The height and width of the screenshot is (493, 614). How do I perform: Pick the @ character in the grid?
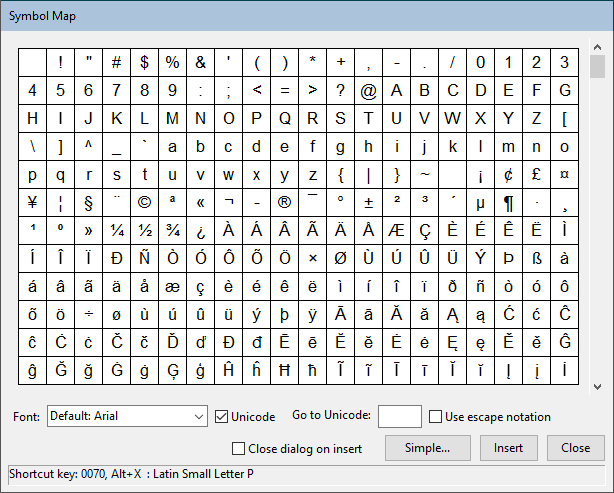tap(368, 90)
